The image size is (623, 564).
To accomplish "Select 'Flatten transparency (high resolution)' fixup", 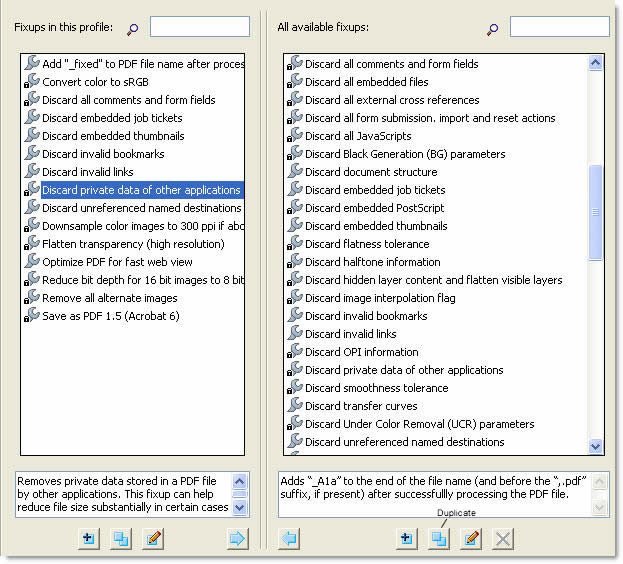I will (x=133, y=244).
